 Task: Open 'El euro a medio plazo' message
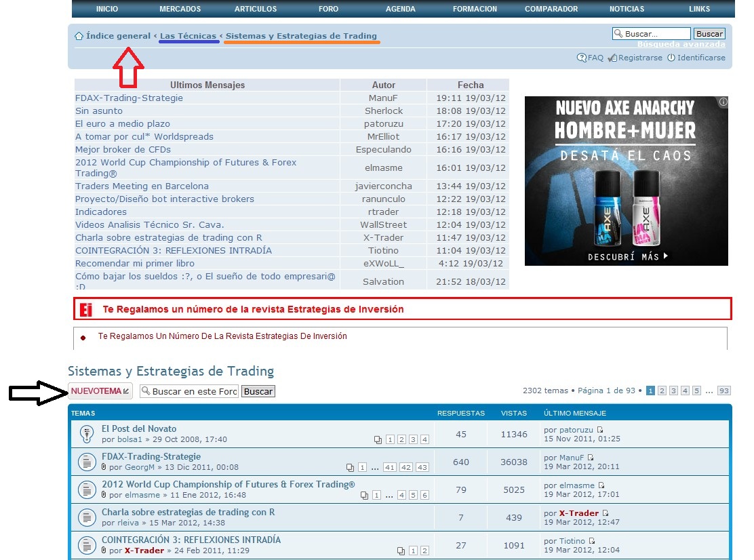point(123,124)
